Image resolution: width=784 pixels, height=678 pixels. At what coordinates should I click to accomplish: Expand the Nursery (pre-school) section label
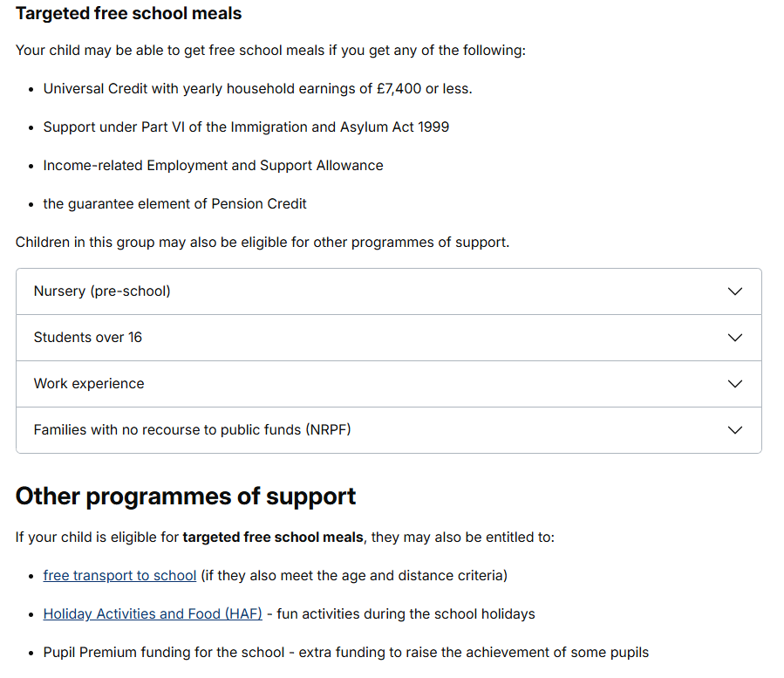point(102,291)
